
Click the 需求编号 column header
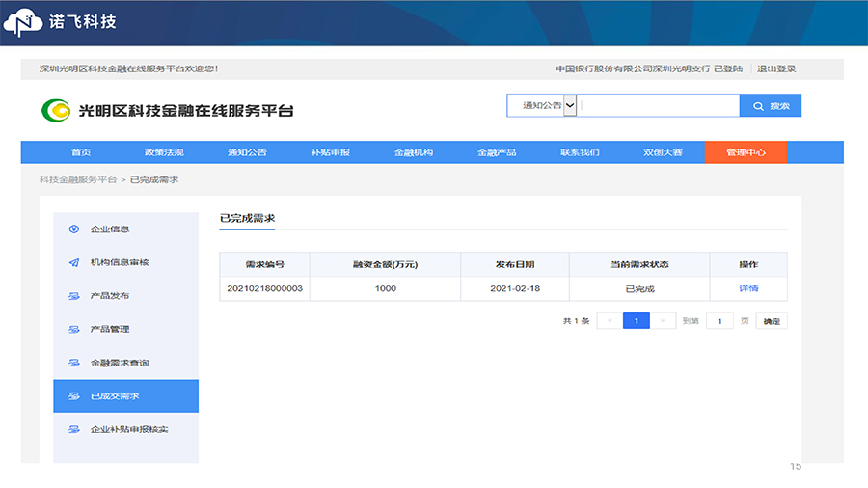click(264, 264)
